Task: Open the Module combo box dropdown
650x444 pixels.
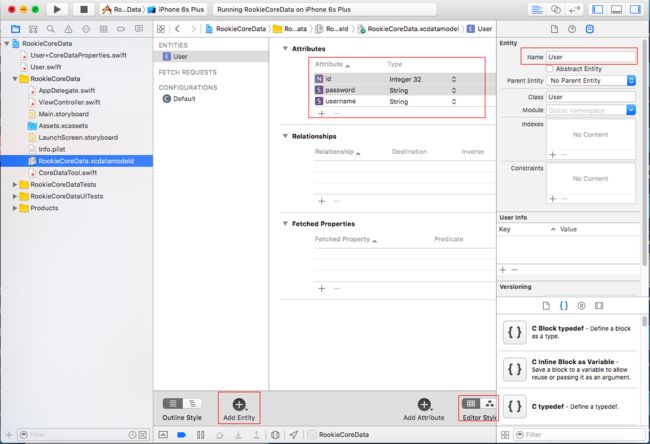Action: coord(631,110)
